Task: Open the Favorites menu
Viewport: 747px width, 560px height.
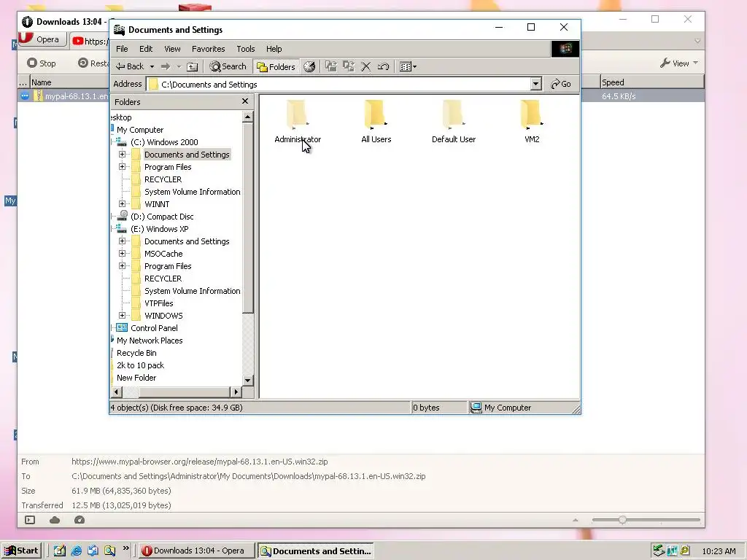Action: 208,49
